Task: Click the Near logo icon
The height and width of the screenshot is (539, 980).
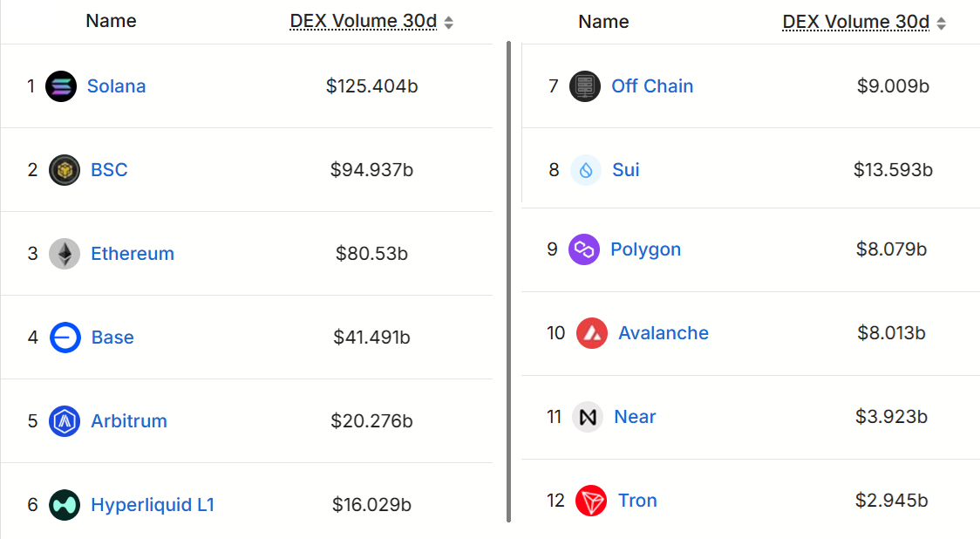Action: coord(588,417)
